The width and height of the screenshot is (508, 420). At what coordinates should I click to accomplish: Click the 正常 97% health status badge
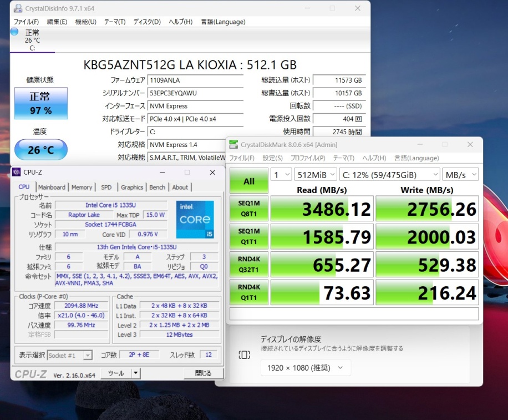pyautogui.click(x=40, y=103)
